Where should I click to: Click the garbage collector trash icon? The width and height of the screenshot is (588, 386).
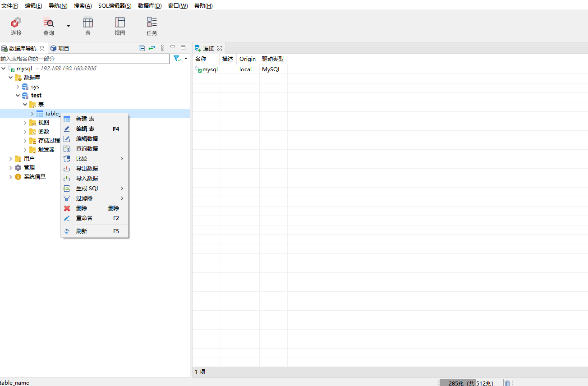507,383
